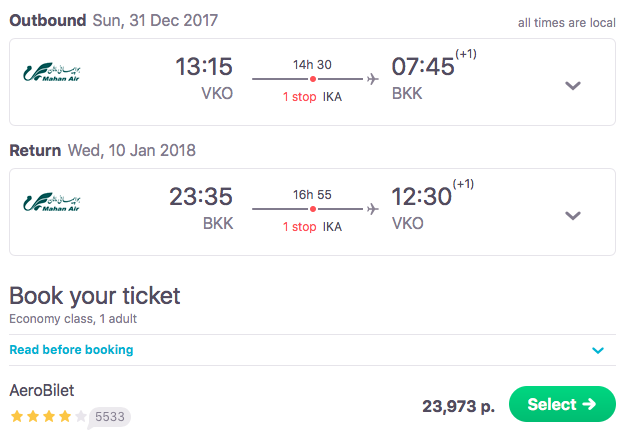Click return arrival time 12:30

click(420, 198)
